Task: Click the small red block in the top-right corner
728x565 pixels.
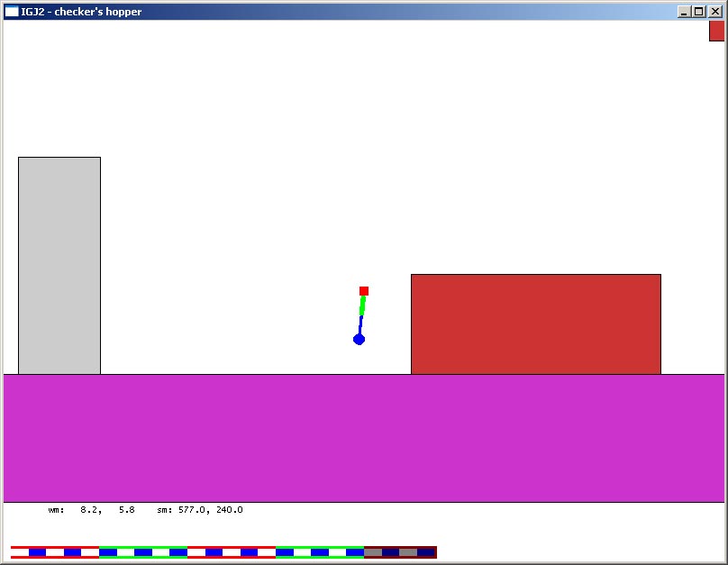Action: pos(717,31)
